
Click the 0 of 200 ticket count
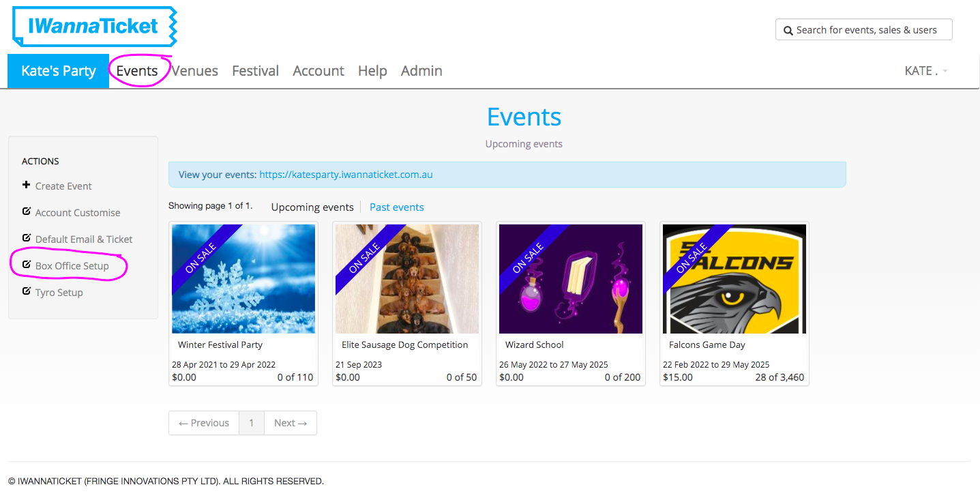pos(623,377)
